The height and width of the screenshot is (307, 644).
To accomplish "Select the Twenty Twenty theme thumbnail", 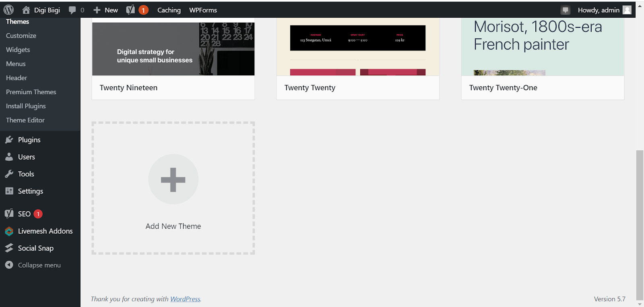I will [x=358, y=47].
